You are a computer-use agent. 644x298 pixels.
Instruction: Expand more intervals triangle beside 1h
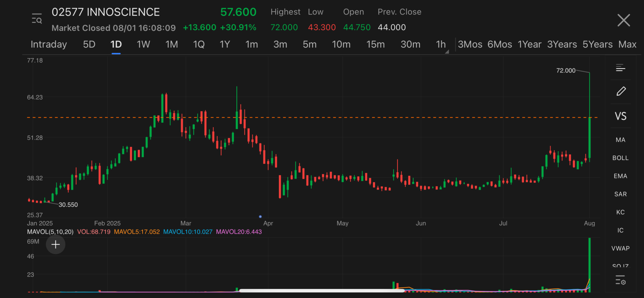tap(447, 52)
